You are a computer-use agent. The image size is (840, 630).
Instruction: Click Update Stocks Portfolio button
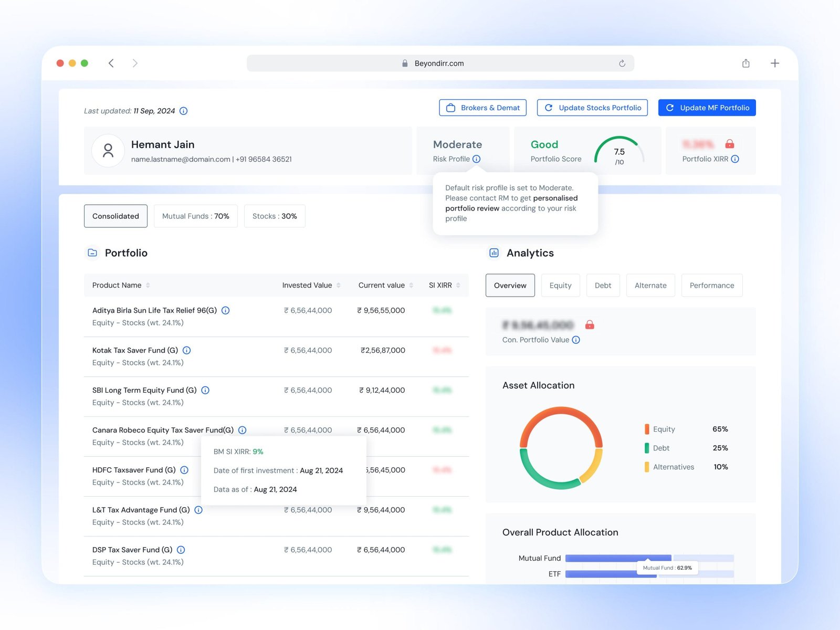(x=593, y=108)
